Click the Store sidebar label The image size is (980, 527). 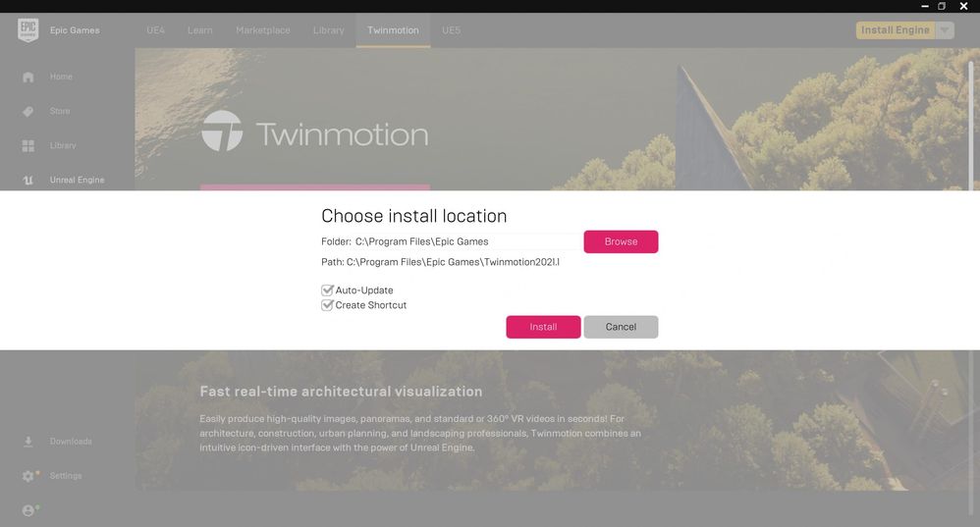pyautogui.click(x=60, y=111)
